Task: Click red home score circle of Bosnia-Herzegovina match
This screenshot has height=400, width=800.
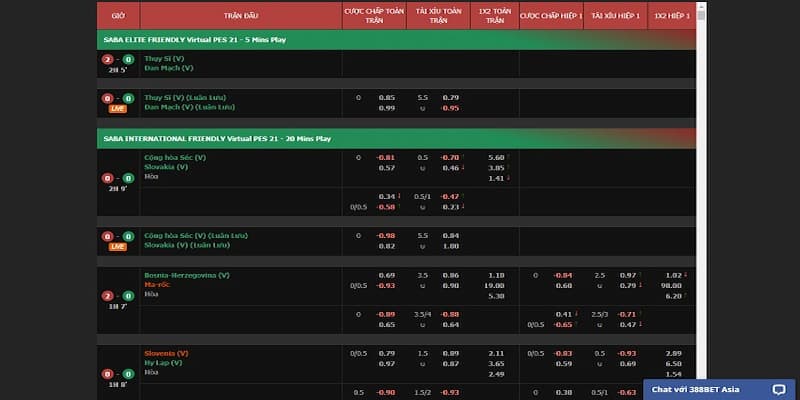Action: point(109,296)
